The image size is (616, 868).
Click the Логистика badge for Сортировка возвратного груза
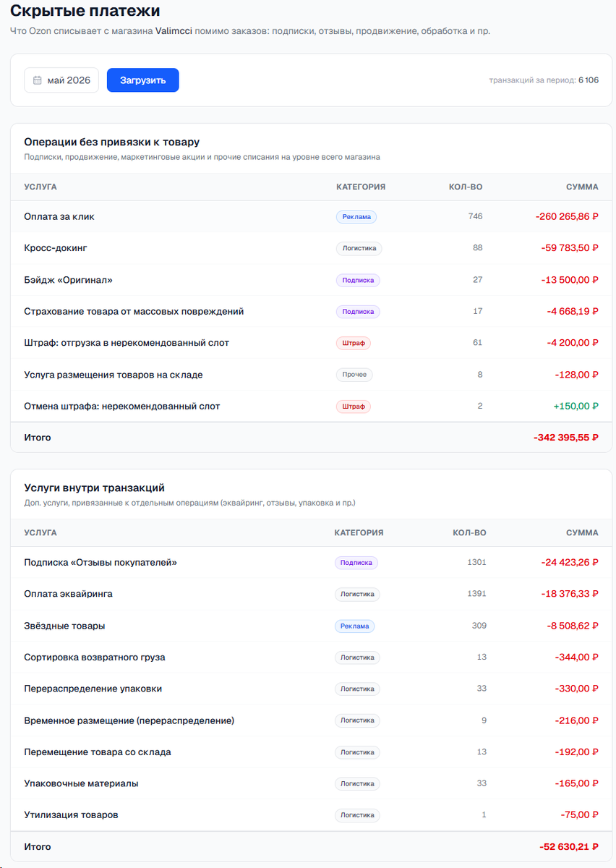point(357,658)
